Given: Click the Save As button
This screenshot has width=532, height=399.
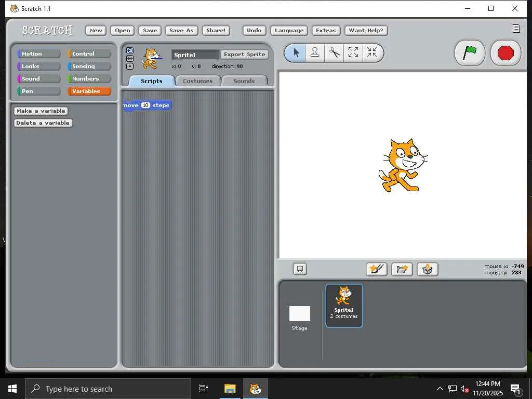Looking at the screenshot, I should [x=181, y=31].
